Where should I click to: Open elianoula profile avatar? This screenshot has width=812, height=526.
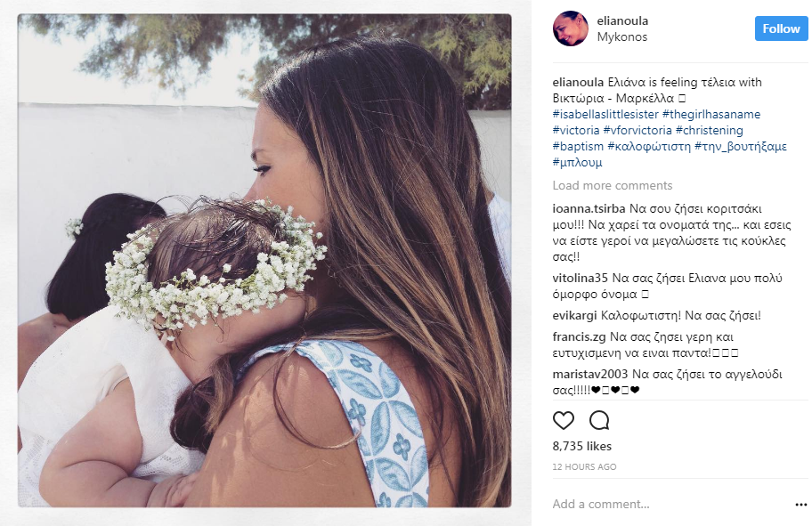coord(571,28)
